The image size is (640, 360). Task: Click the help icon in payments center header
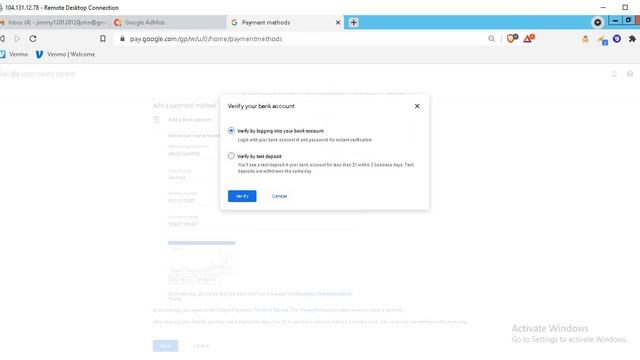(630, 74)
